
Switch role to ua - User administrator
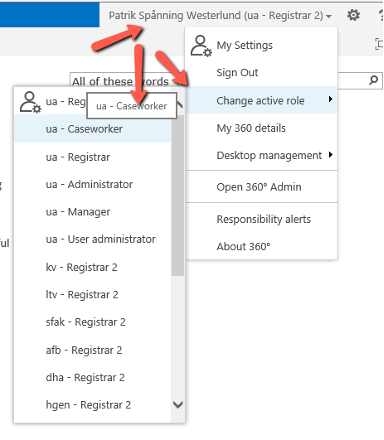point(92,239)
